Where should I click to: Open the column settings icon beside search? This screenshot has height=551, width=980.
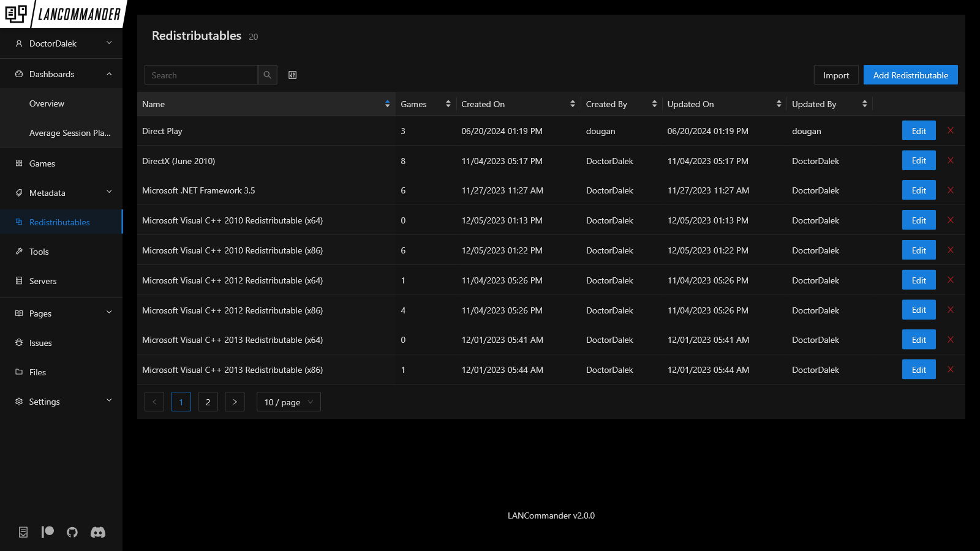pos(293,75)
